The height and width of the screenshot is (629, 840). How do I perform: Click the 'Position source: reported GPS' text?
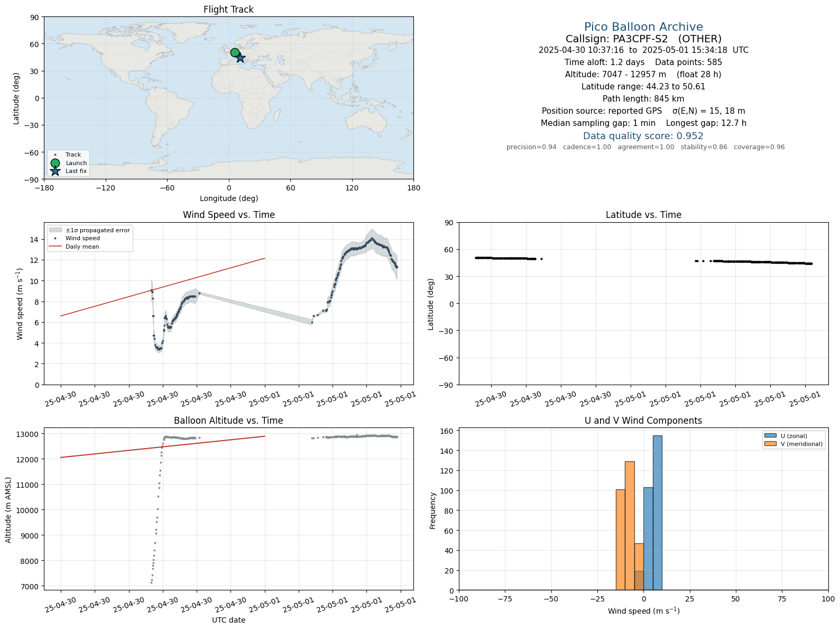coord(602,111)
